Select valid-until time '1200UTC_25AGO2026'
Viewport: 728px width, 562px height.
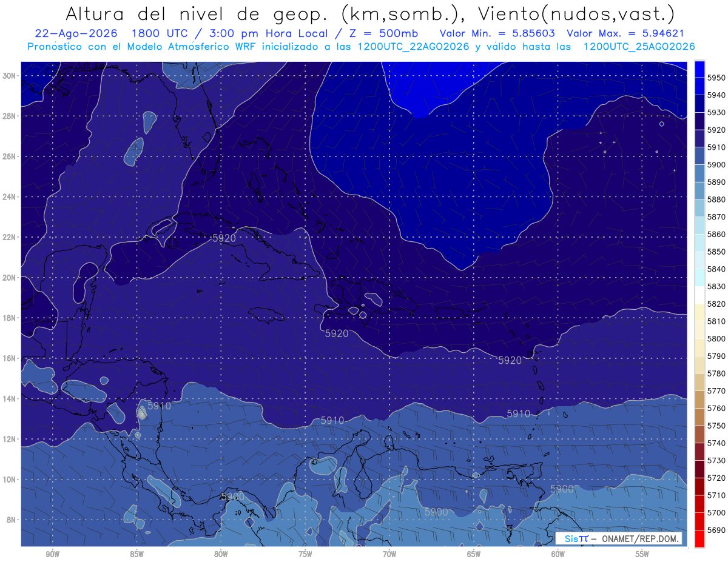coord(639,47)
